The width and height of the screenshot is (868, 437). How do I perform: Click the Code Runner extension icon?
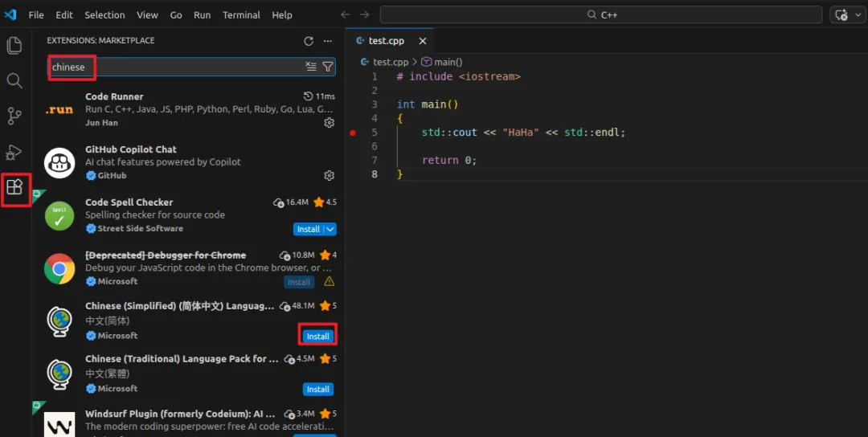coord(59,109)
